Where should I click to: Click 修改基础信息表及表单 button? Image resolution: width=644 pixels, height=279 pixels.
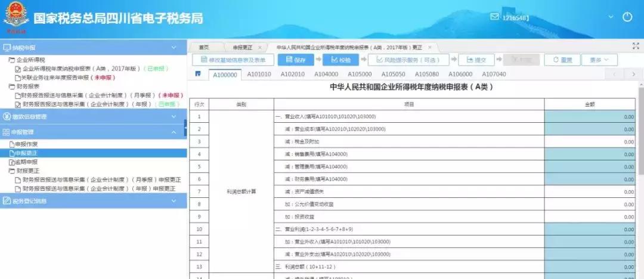click(x=233, y=60)
